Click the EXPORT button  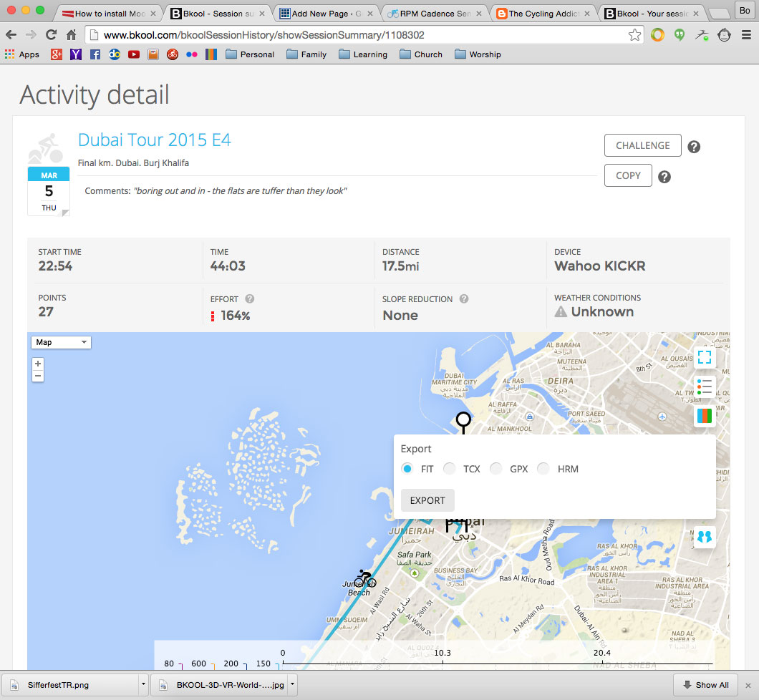tap(427, 500)
